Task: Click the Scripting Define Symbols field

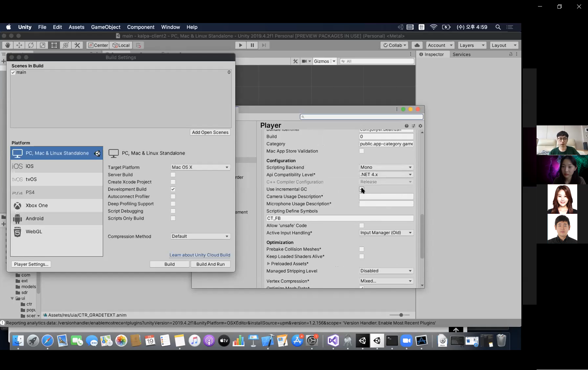Action: (340, 218)
